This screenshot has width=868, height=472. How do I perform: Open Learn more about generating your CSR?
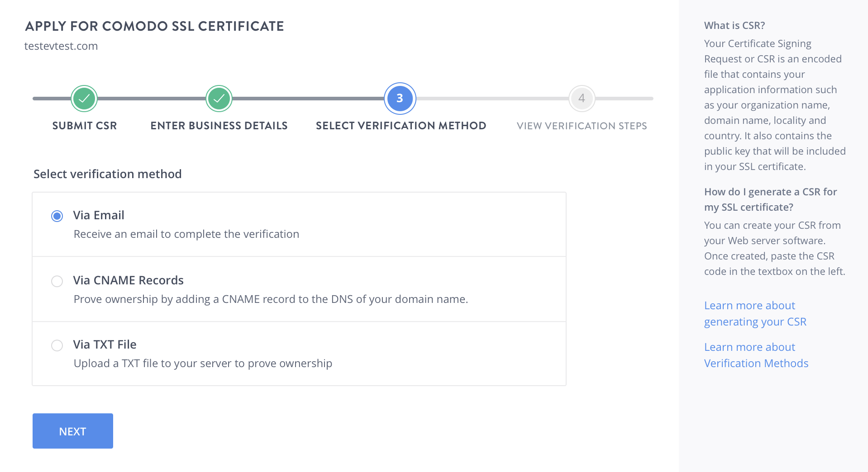click(755, 314)
